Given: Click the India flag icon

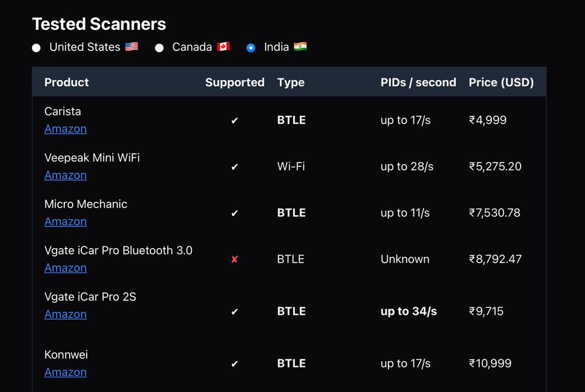Looking at the screenshot, I should (x=300, y=47).
